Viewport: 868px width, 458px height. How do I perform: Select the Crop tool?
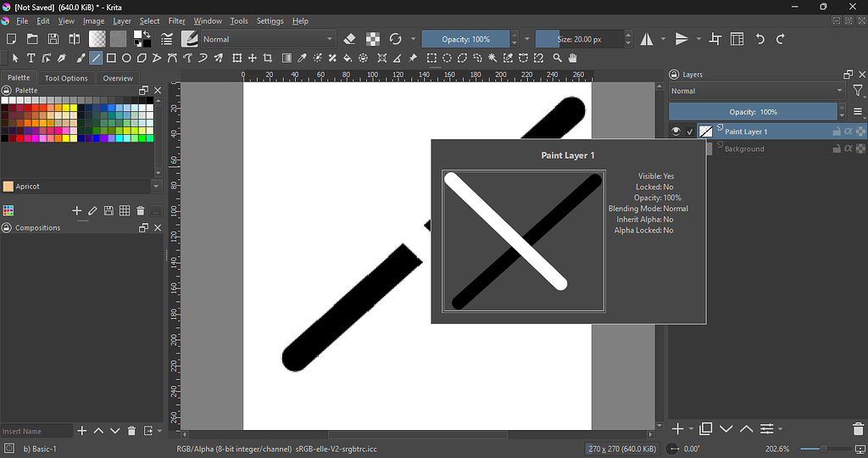[x=268, y=58]
